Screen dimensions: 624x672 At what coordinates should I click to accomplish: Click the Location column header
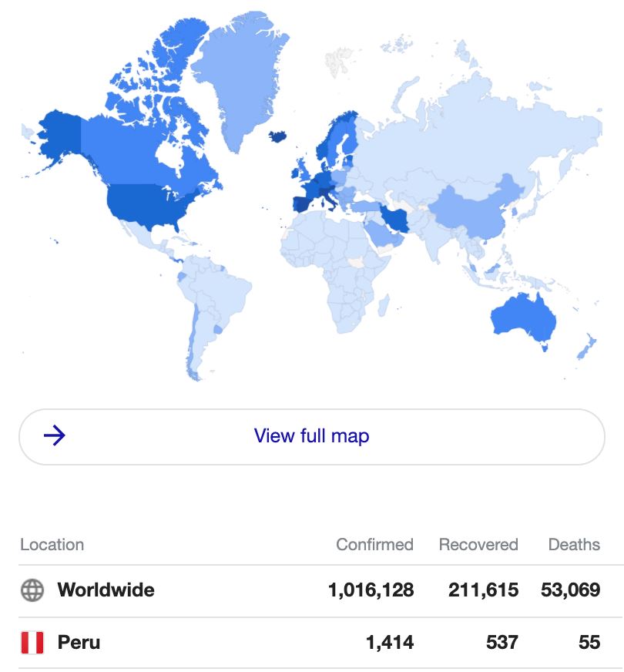pos(52,545)
